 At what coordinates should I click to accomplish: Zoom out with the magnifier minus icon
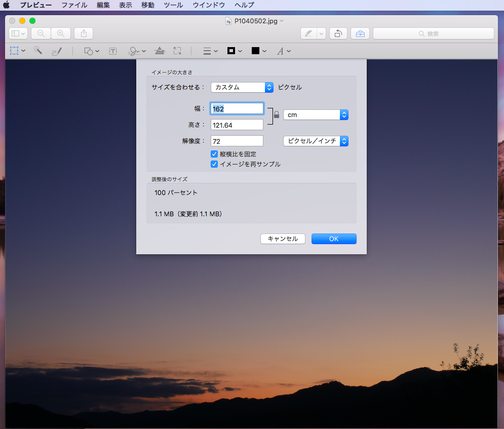point(41,33)
